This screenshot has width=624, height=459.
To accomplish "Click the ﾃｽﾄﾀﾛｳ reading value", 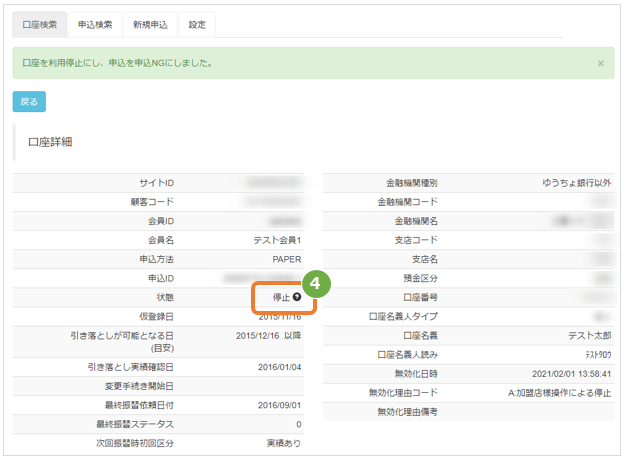I will [x=598, y=355].
